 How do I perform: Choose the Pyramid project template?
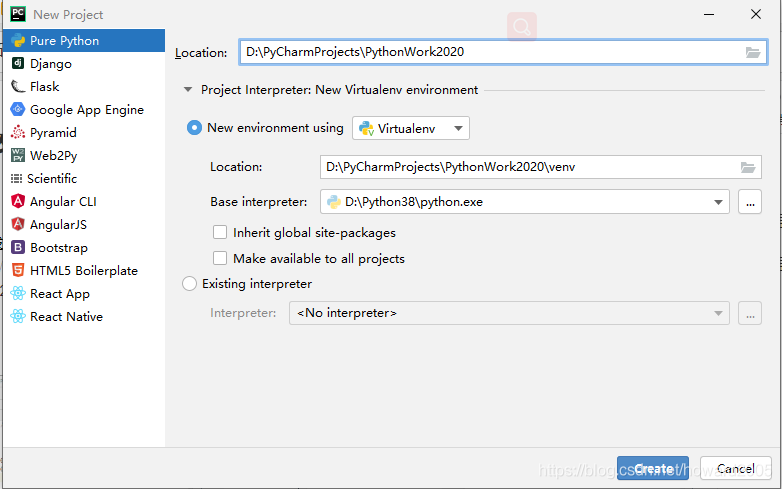pyautogui.click(x=84, y=132)
